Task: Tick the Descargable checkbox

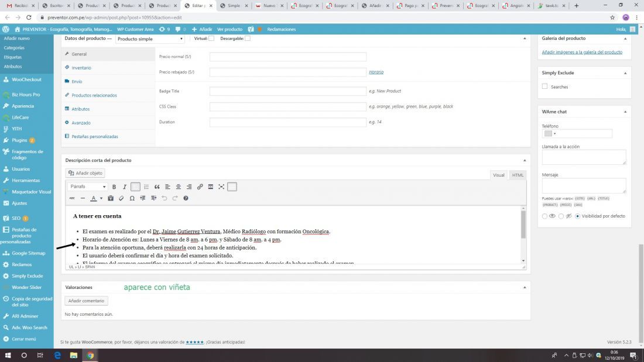Action: pyautogui.click(x=248, y=38)
